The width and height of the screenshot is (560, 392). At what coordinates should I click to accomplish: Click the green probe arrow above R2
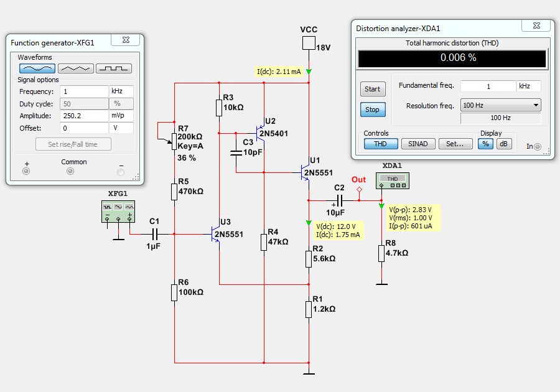pyautogui.click(x=309, y=223)
